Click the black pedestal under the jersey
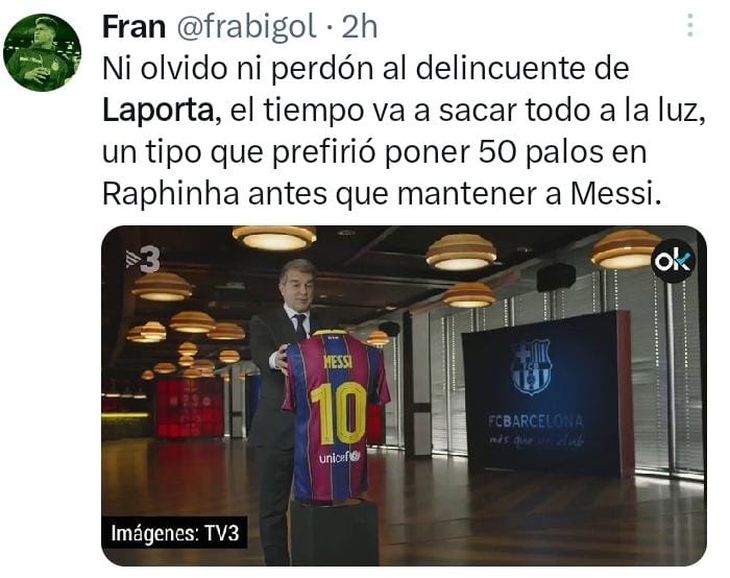Viewport: 730px width, 578px height. tap(335, 532)
